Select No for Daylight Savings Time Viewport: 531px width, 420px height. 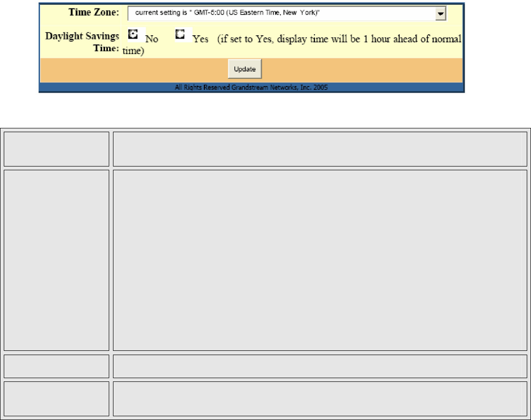click(x=133, y=34)
